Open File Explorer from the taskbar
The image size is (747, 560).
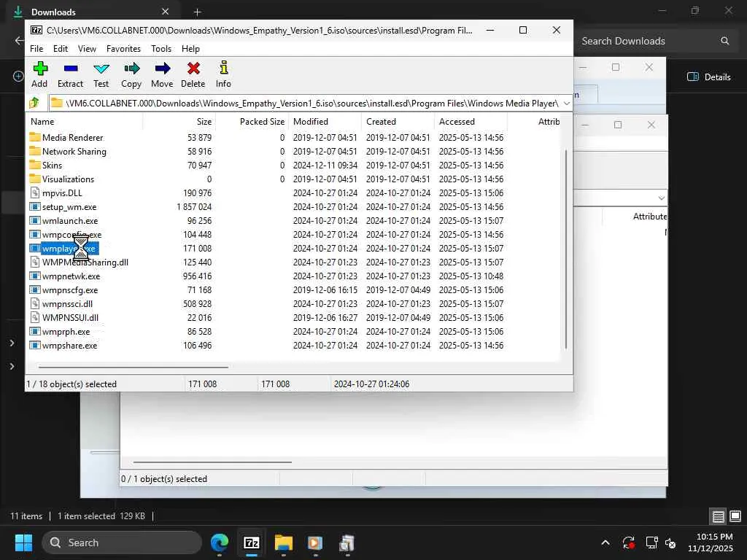pyautogui.click(x=284, y=542)
